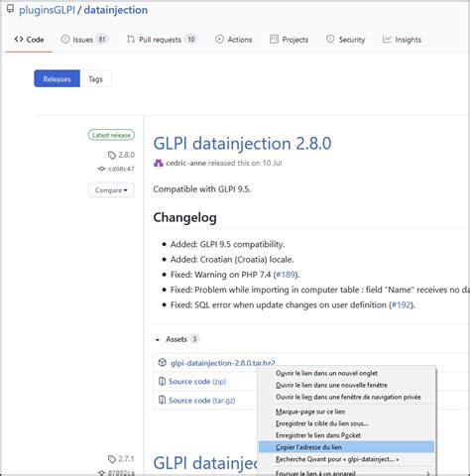View the Insights tab

(x=402, y=40)
